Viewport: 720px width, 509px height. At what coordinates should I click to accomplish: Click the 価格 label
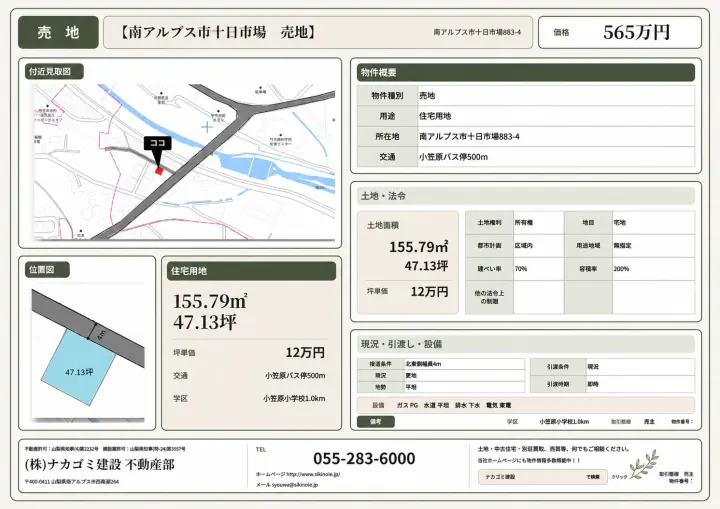pyautogui.click(x=561, y=32)
